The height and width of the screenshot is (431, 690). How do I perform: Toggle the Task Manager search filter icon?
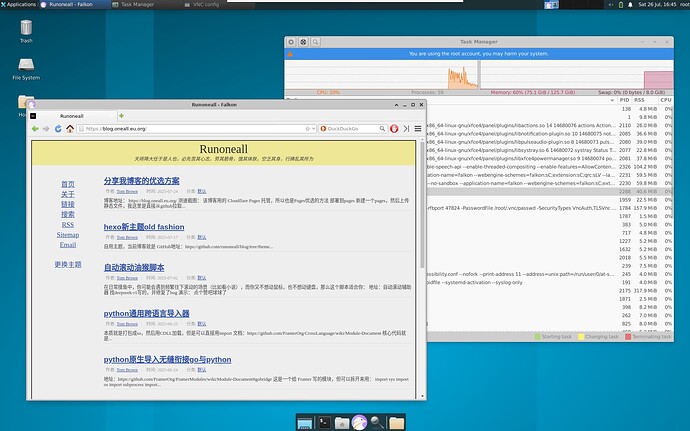click(x=316, y=42)
